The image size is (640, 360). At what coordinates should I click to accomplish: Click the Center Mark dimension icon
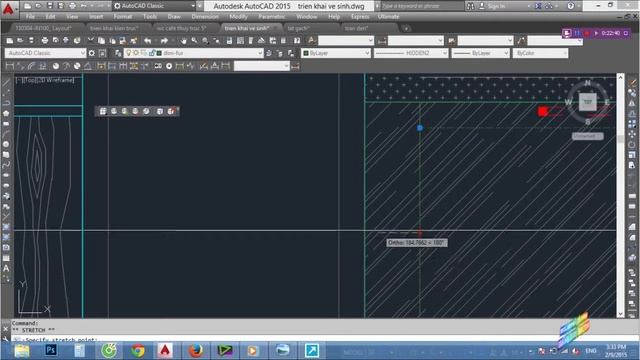(169, 66)
